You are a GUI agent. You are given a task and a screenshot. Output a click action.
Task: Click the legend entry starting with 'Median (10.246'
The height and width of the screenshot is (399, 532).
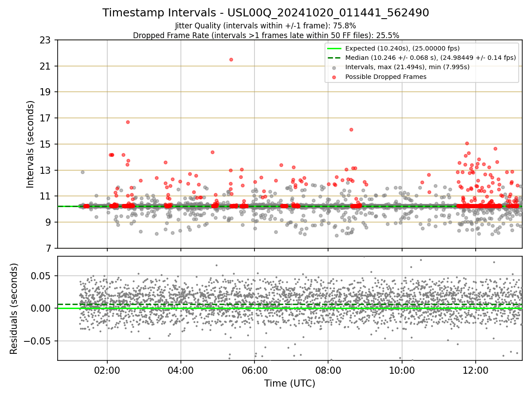click(x=430, y=58)
